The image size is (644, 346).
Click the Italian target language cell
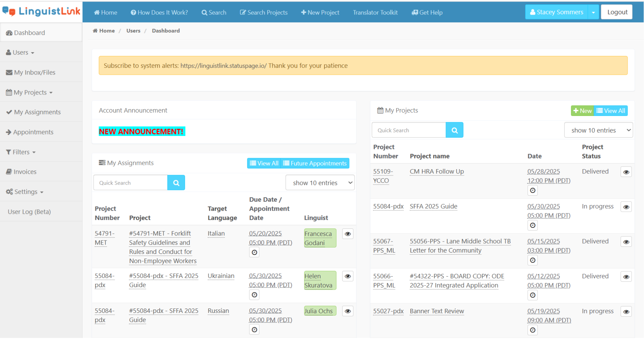(216, 233)
